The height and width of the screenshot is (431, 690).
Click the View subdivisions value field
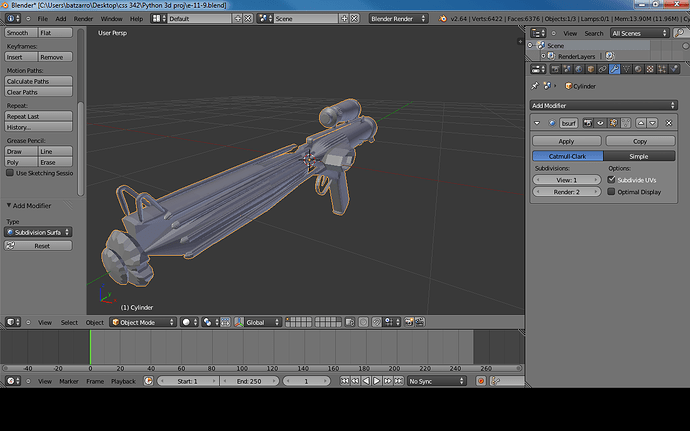click(567, 180)
